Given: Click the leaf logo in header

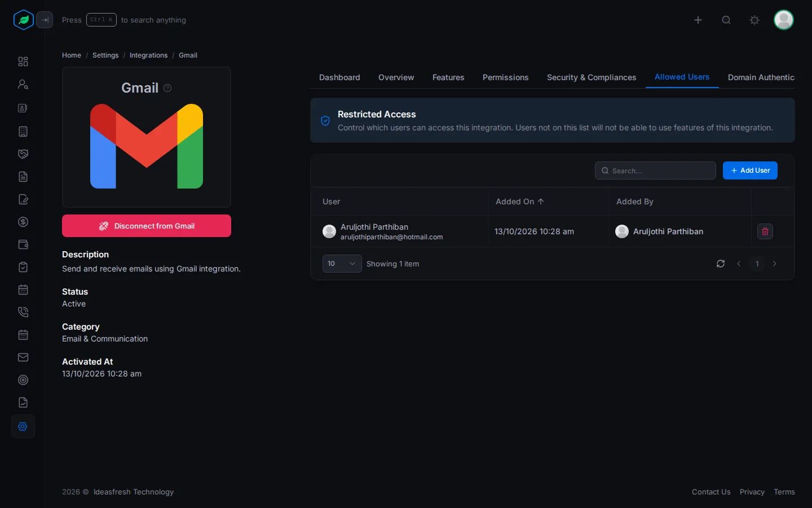Looking at the screenshot, I should coord(24,20).
